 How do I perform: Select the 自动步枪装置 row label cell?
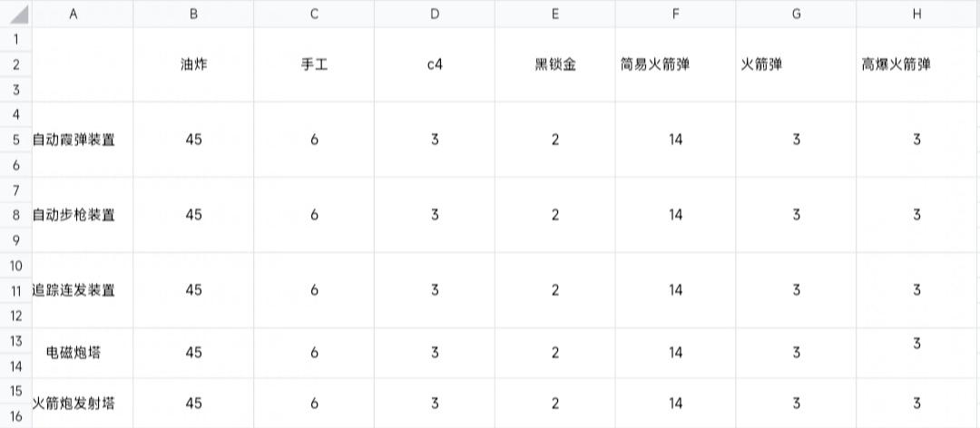tap(73, 215)
